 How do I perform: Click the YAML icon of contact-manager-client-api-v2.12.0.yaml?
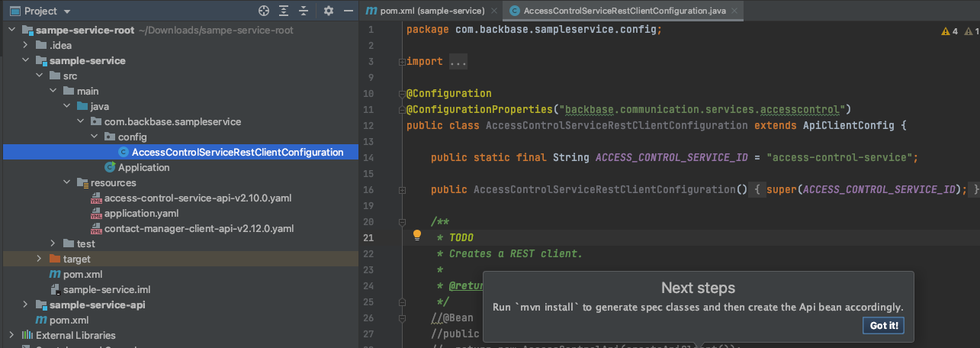click(96, 228)
